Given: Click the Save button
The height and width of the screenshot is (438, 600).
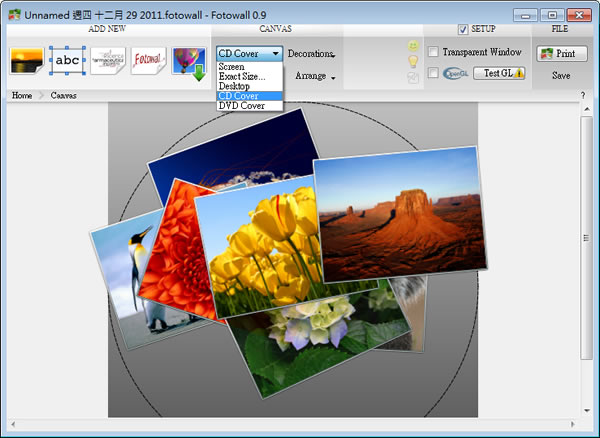Looking at the screenshot, I should pos(561,76).
